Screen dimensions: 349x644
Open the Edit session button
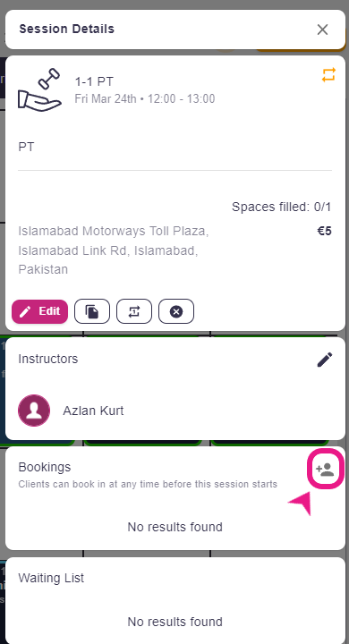(40, 311)
